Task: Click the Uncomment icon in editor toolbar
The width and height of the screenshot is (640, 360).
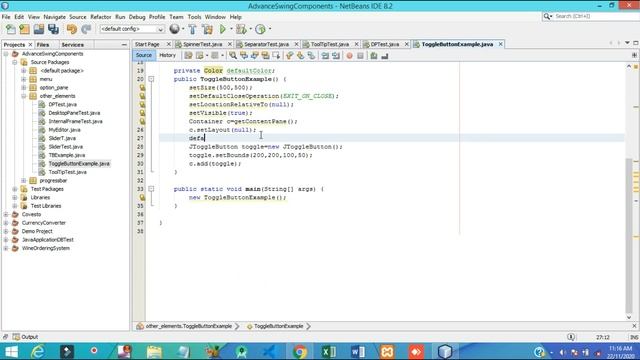Action: pyautogui.click(x=384, y=56)
